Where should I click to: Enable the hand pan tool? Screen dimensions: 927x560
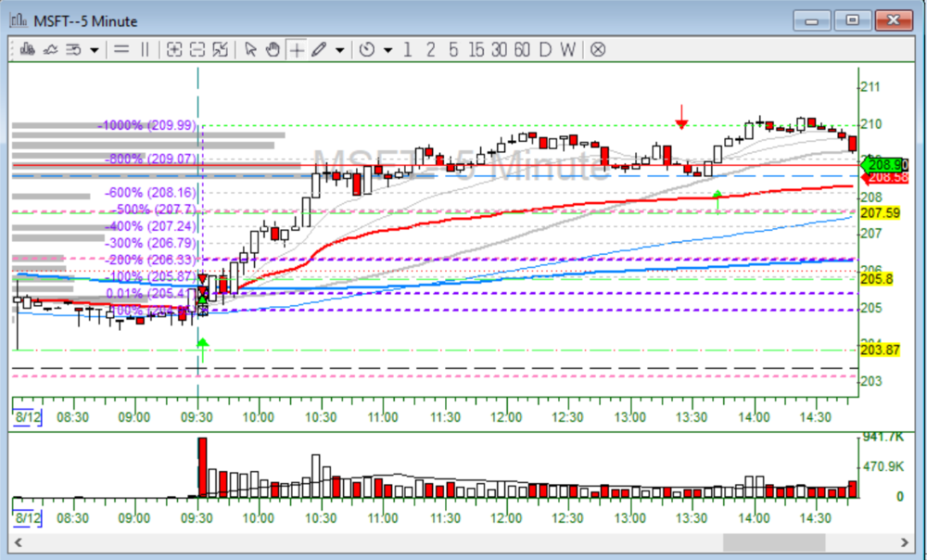tap(273, 49)
